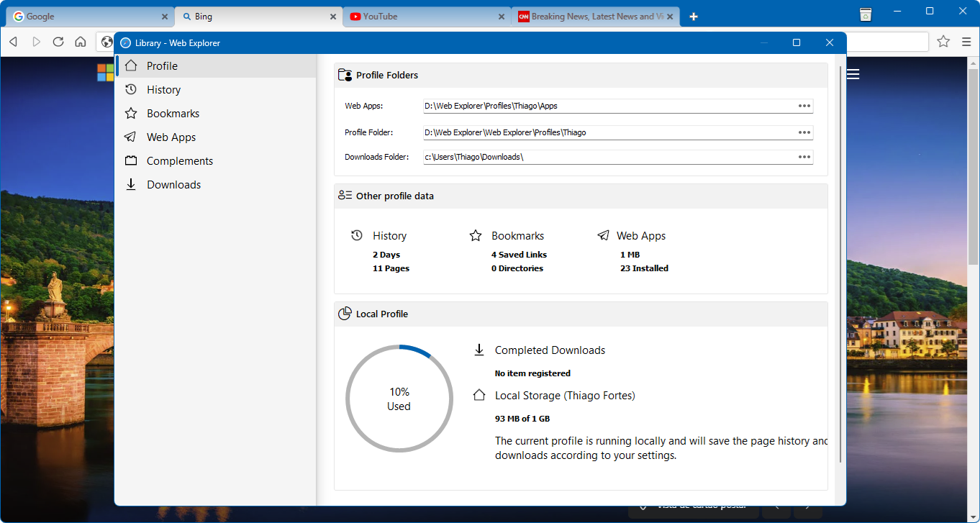Click the bookmark star next to the address bar
Image resolution: width=980 pixels, height=523 pixels.
(943, 42)
